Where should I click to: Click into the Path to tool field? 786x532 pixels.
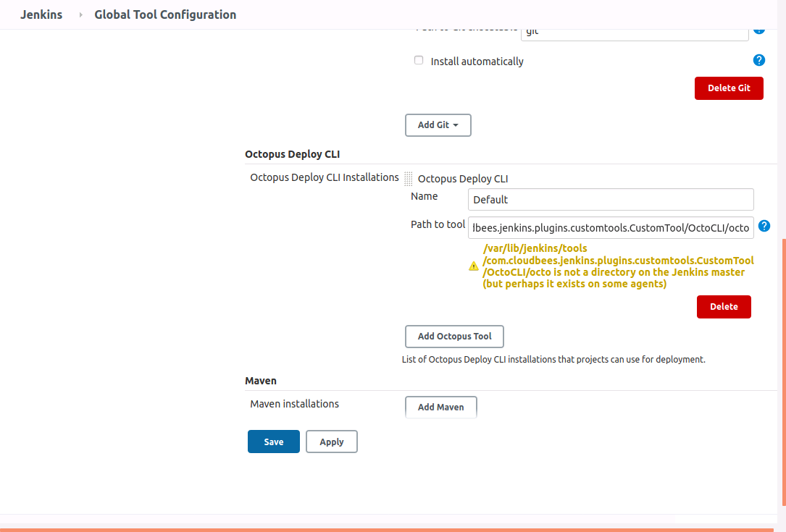(x=611, y=227)
